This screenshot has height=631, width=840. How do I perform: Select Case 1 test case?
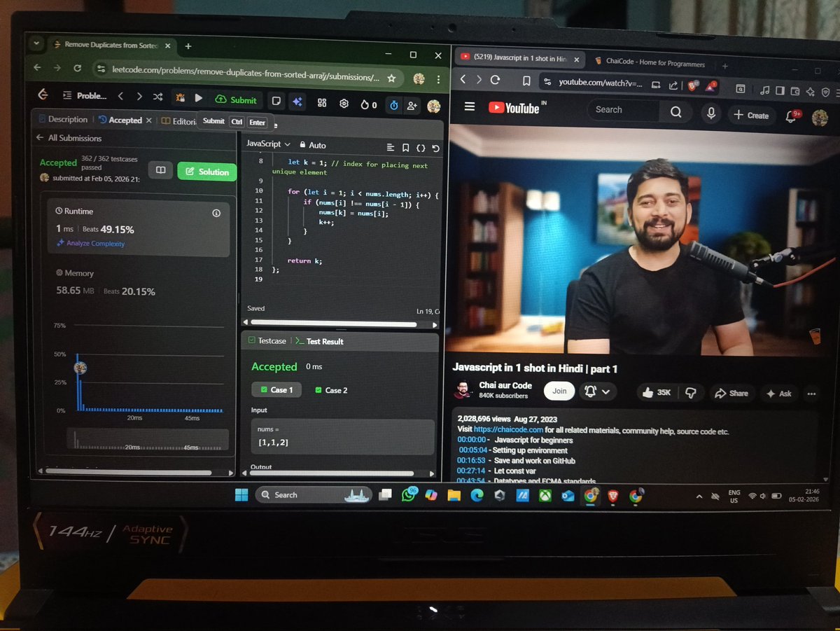point(276,389)
